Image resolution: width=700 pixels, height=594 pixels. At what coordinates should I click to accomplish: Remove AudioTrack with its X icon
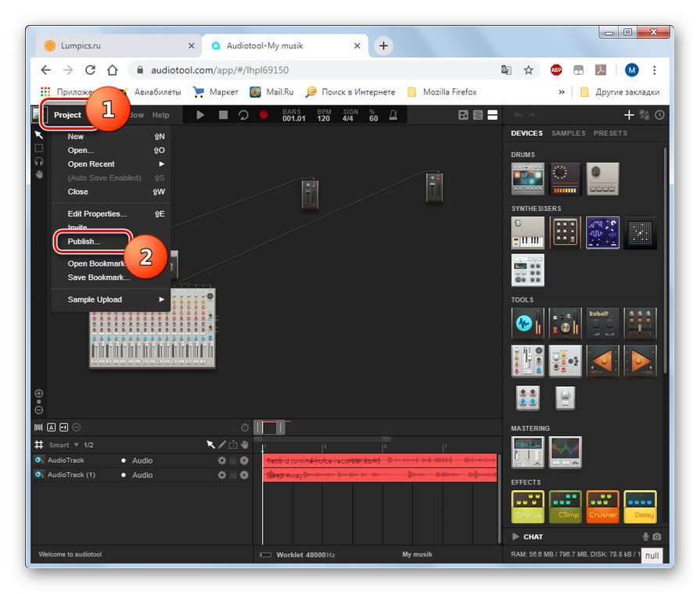click(x=244, y=460)
